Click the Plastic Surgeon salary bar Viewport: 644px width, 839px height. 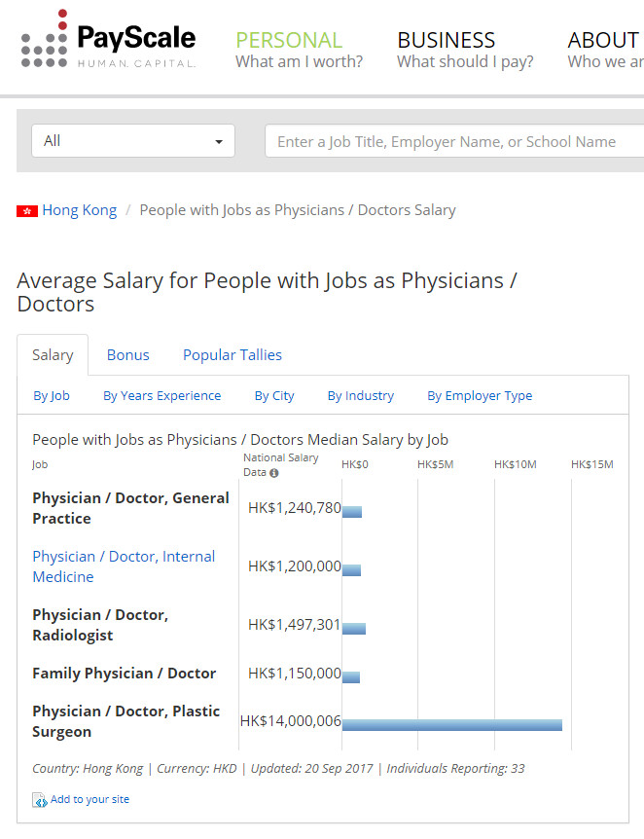(452, 725)
